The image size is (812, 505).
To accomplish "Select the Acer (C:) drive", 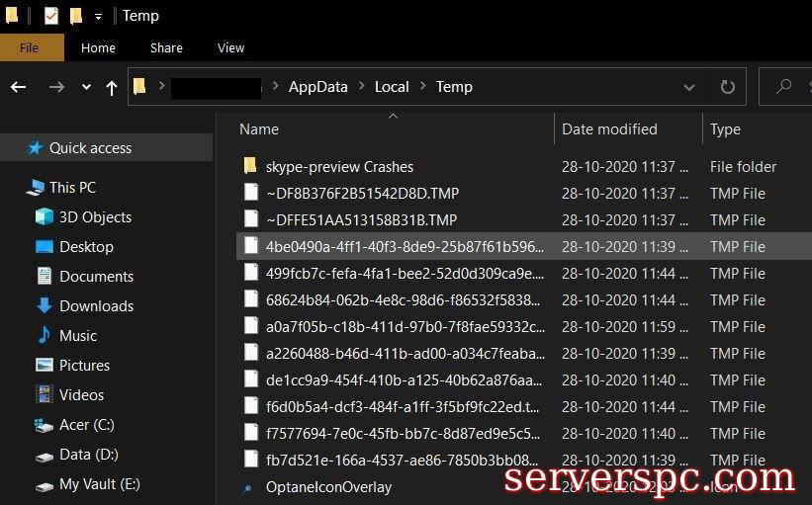I will tap(87, 424).
